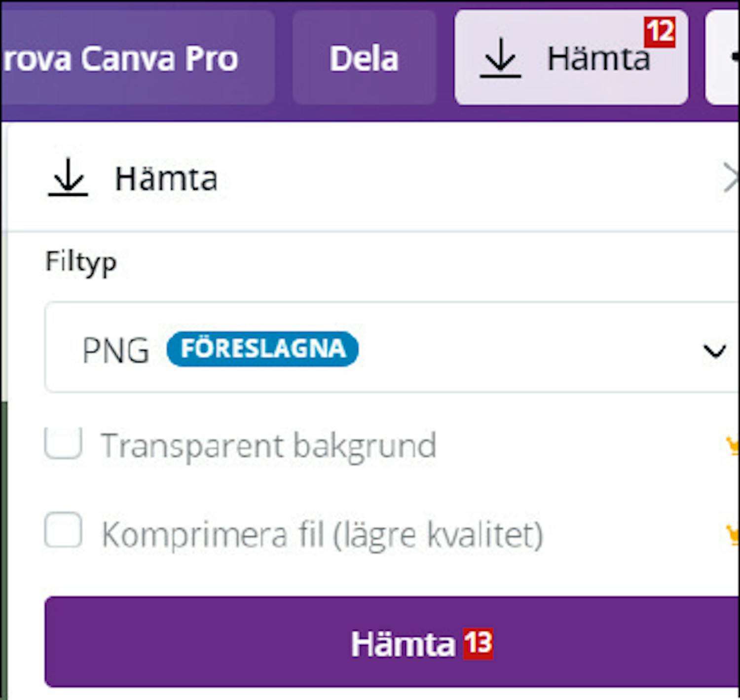Enable the Transparent bakgrund checkbox
Image resolution: width=740 pixels, height=700 pixels.
(x=63, y=442)
